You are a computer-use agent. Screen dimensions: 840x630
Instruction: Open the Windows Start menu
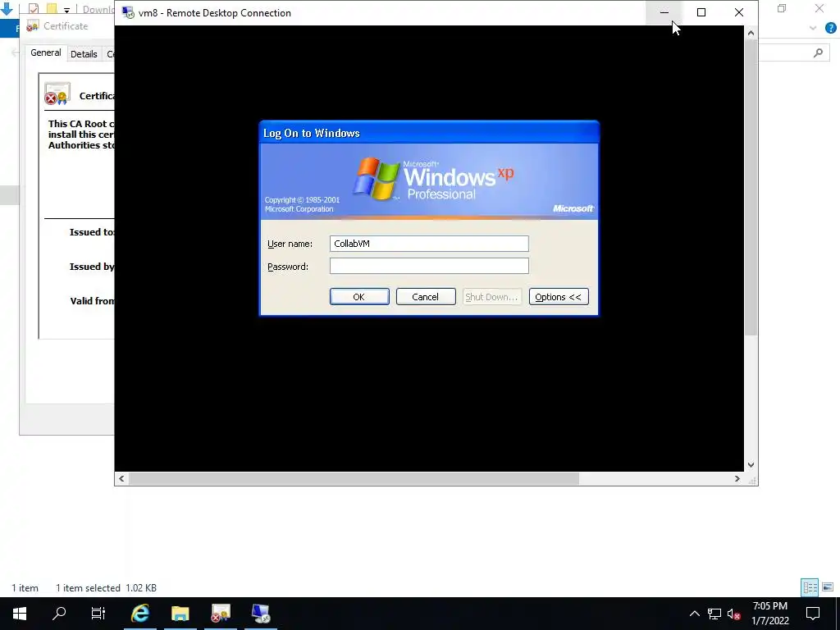coord(20,614)
